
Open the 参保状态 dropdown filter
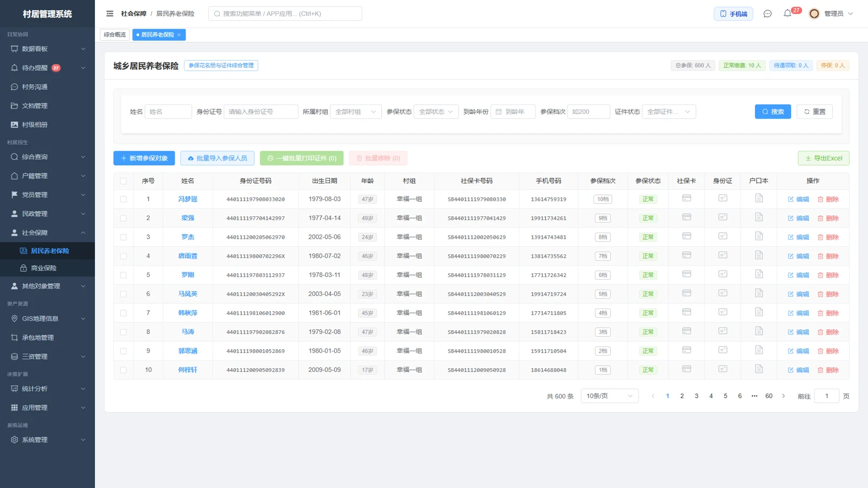(436, 112)
